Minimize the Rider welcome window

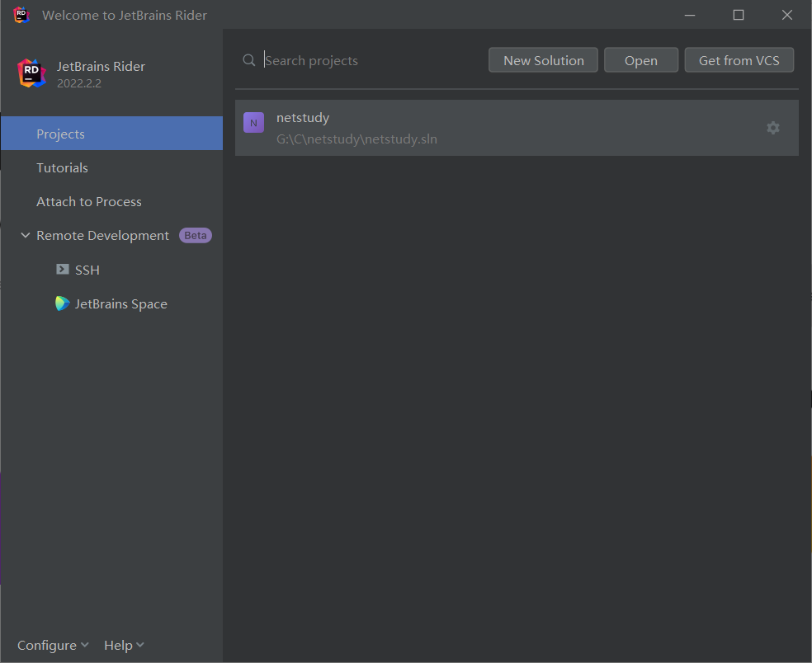[x=690, y=15]
